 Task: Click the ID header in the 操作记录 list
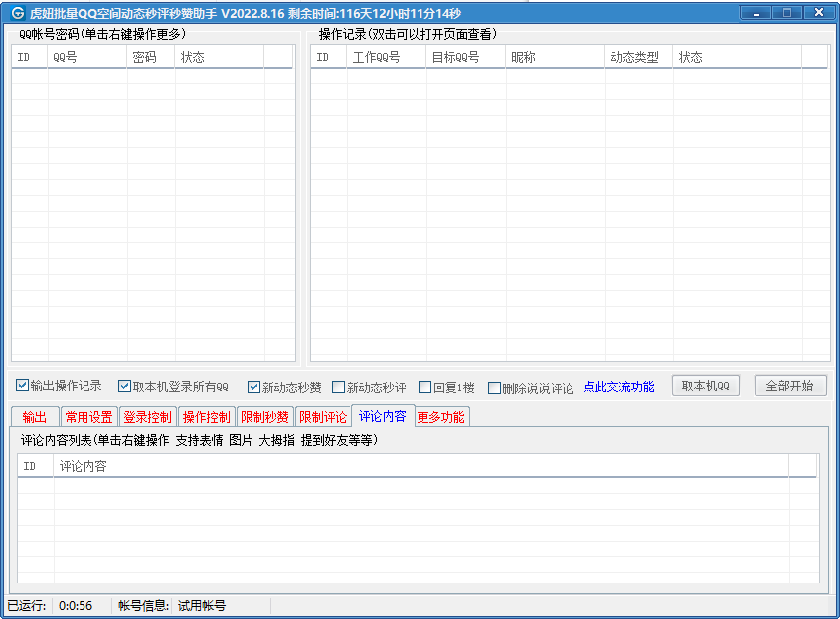328,57
